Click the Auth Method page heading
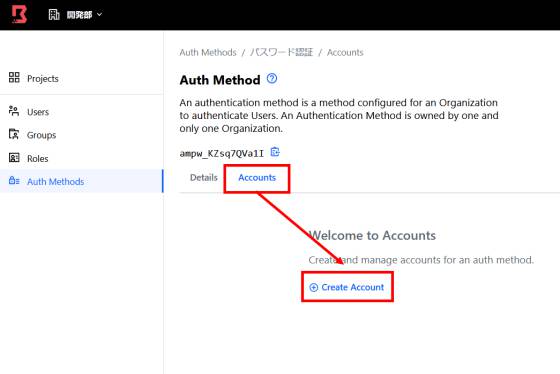 (220, 80)
